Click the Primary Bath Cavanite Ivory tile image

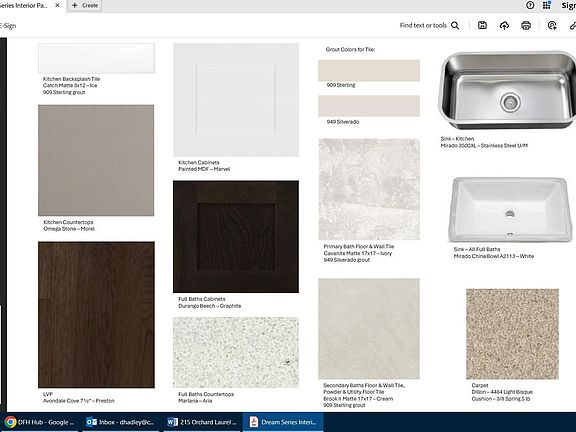point(369,189)
